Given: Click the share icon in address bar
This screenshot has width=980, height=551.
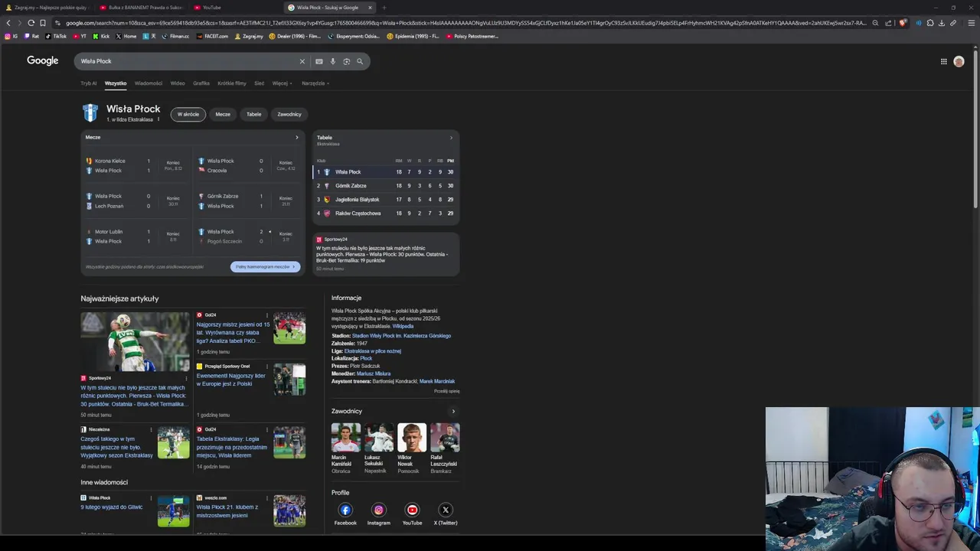Looking at the screenshot, I should [x=888, y=23].
